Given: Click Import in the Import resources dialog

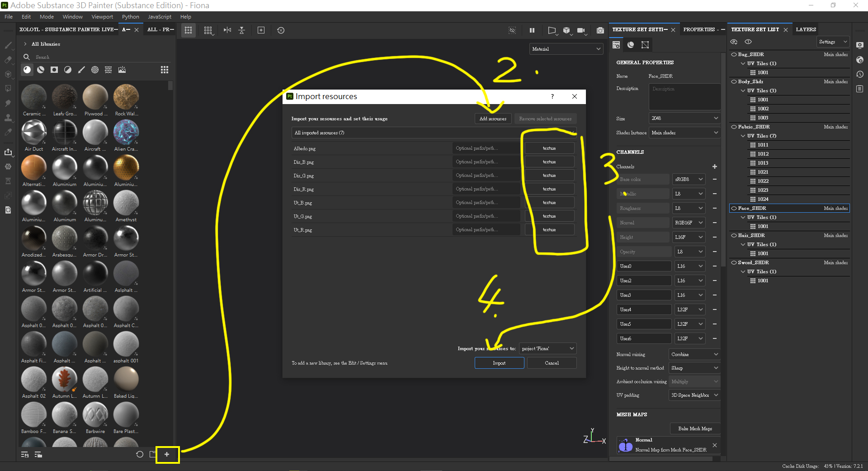Looking at the screenshot, I should click(x=499, y=363).
